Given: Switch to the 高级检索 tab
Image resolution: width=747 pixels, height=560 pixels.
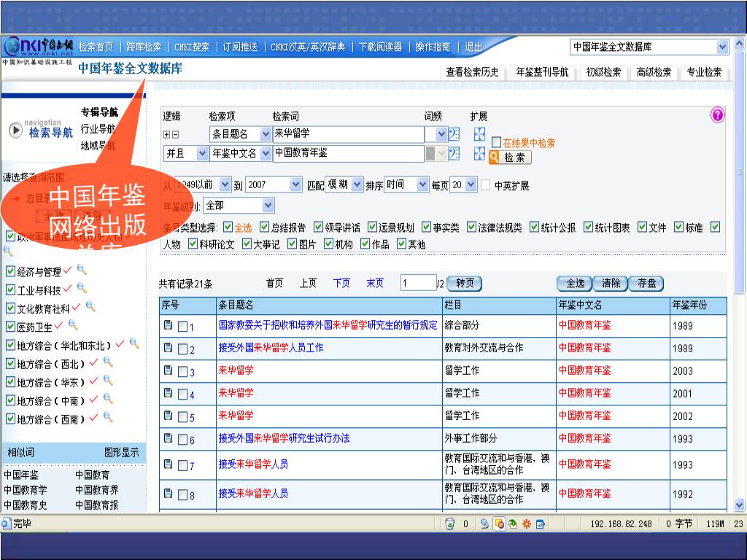Looking at the screenshot, I should click(x=654, y=72).
